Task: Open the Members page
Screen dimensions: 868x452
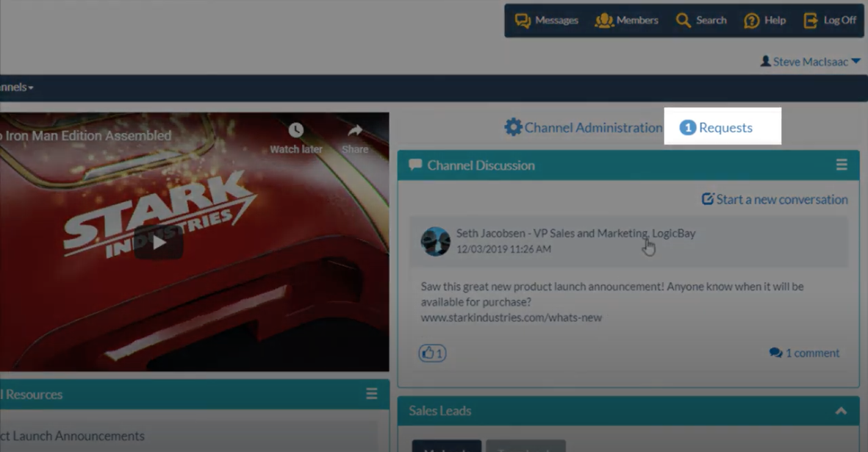Action: (626, 21)
